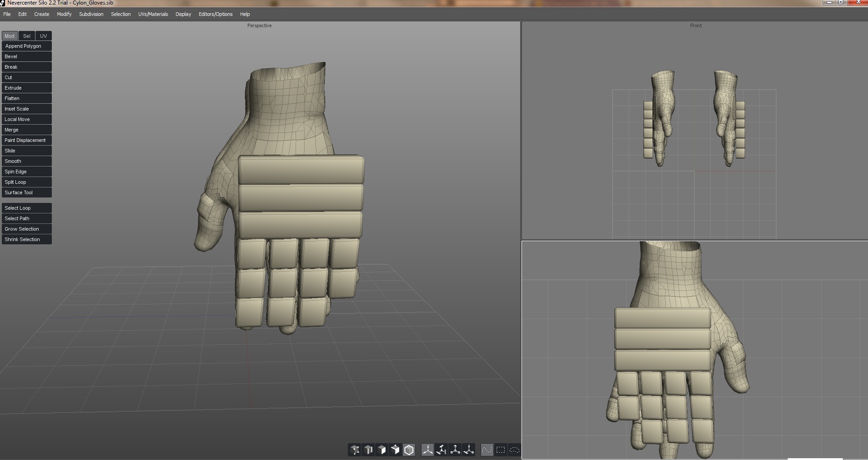
Task: Click the Bevel button
Action: (27, 56)
